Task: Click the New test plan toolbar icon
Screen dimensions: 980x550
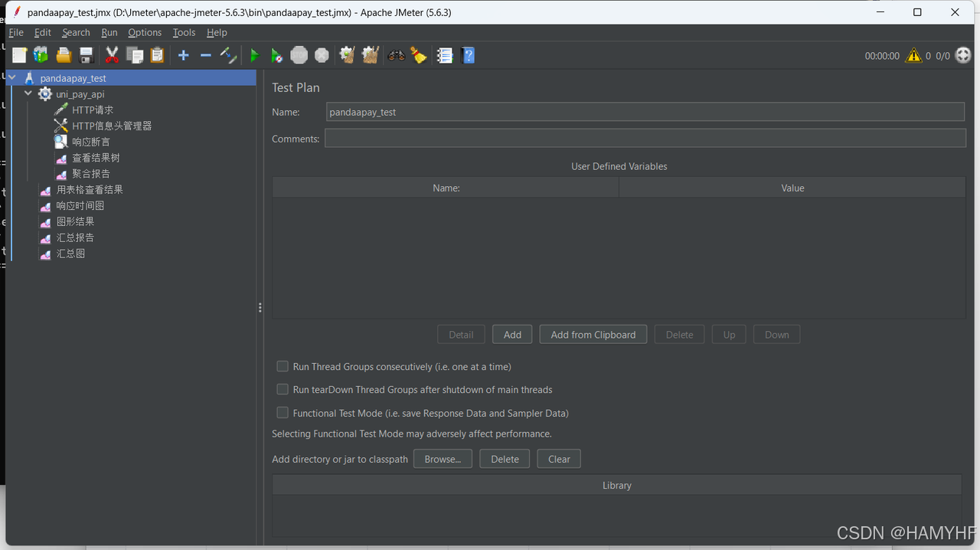Action: [19, 55]
